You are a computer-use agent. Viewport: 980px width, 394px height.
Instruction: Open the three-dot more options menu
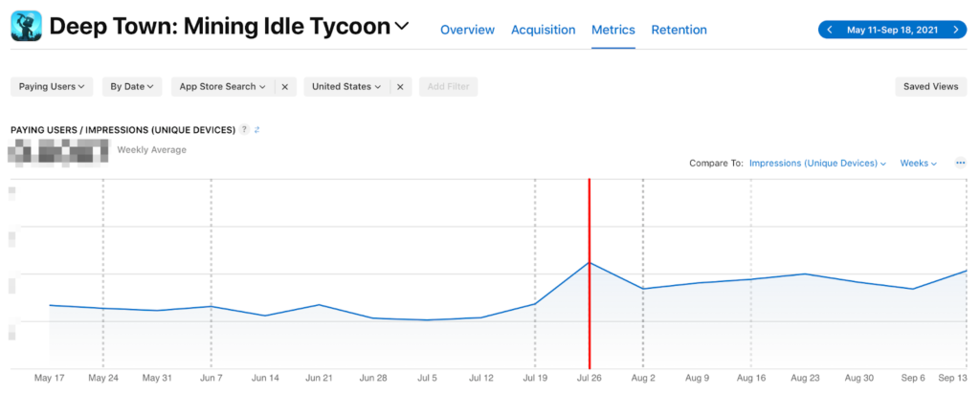[960, 164]
